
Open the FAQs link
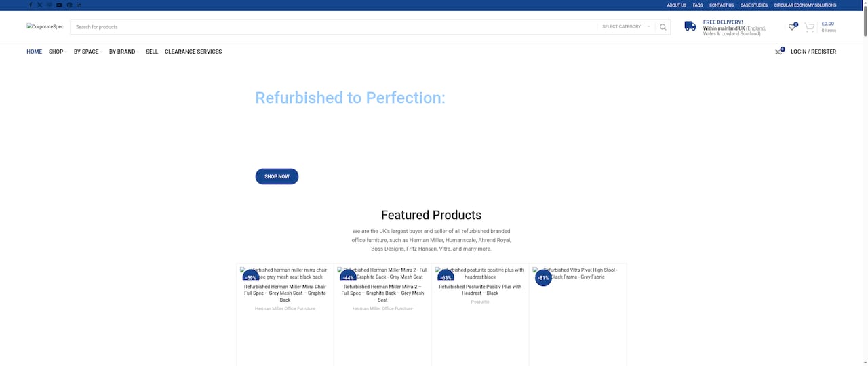(698, 5)
